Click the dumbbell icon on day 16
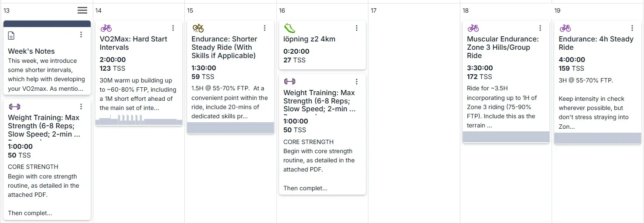Viewport: 644px width, 223px height. click(x=290, y=82)
